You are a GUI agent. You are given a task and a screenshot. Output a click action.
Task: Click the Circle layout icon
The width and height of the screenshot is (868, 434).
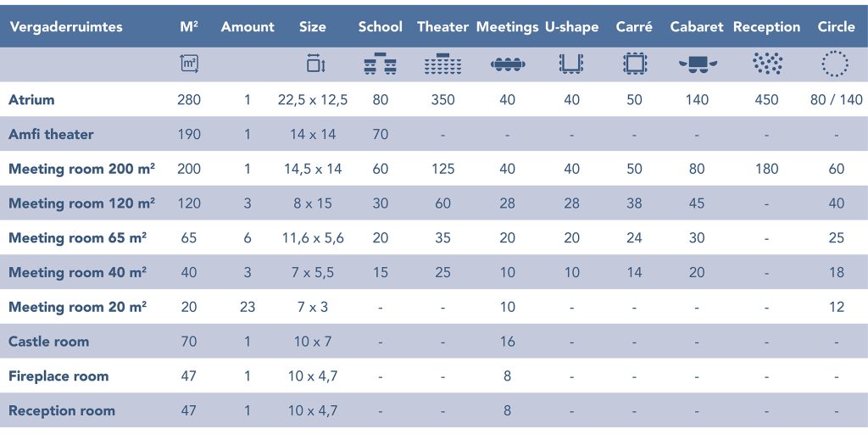click(835, 64)
